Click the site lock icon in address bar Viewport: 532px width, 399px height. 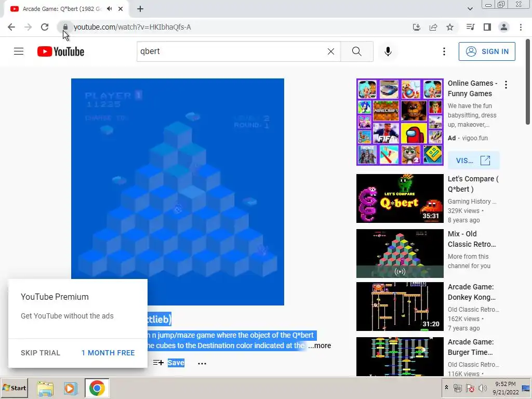(65, 27)
